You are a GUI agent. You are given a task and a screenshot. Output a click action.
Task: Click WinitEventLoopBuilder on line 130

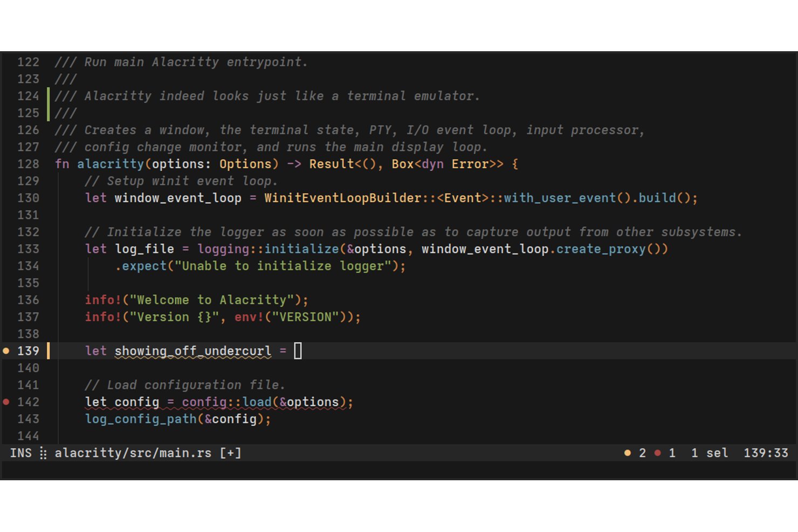(x=343, y=198)
